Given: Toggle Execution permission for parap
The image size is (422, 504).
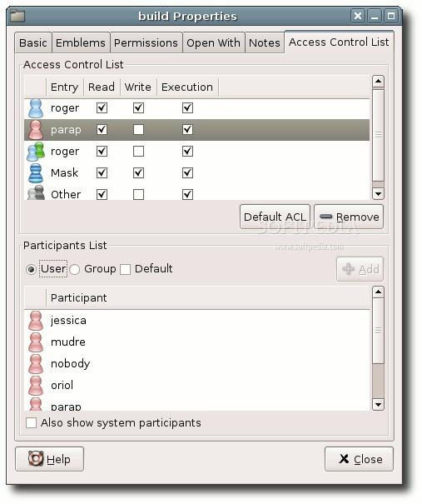Looking at the screenshot, I should [187, 129].
